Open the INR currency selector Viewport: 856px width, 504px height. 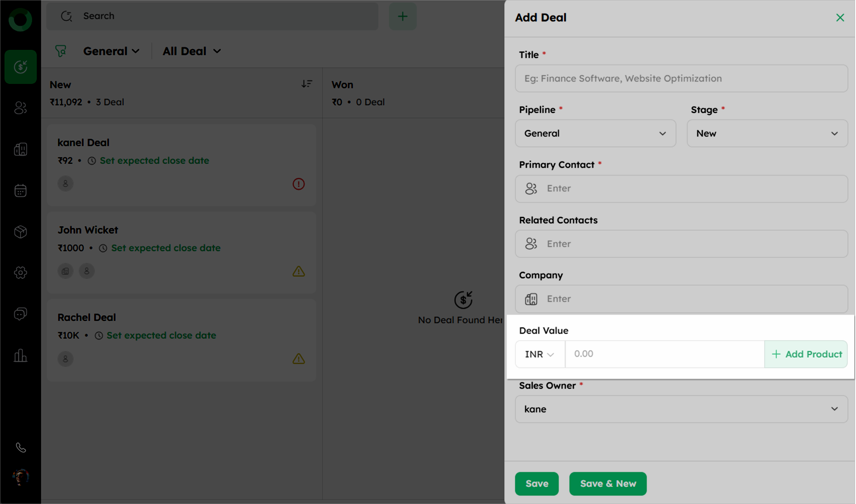(x=540, y=354)
